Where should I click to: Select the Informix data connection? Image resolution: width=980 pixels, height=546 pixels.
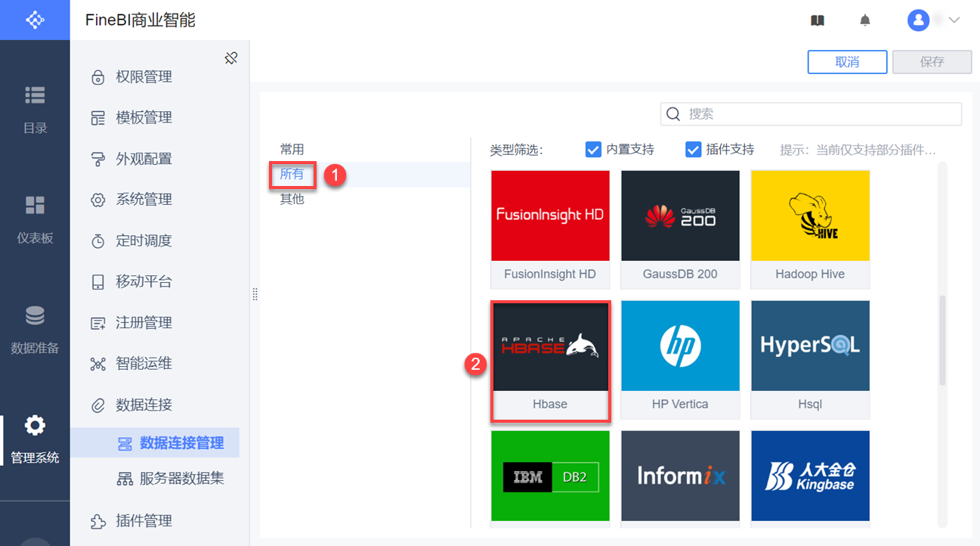coord(680,479)
